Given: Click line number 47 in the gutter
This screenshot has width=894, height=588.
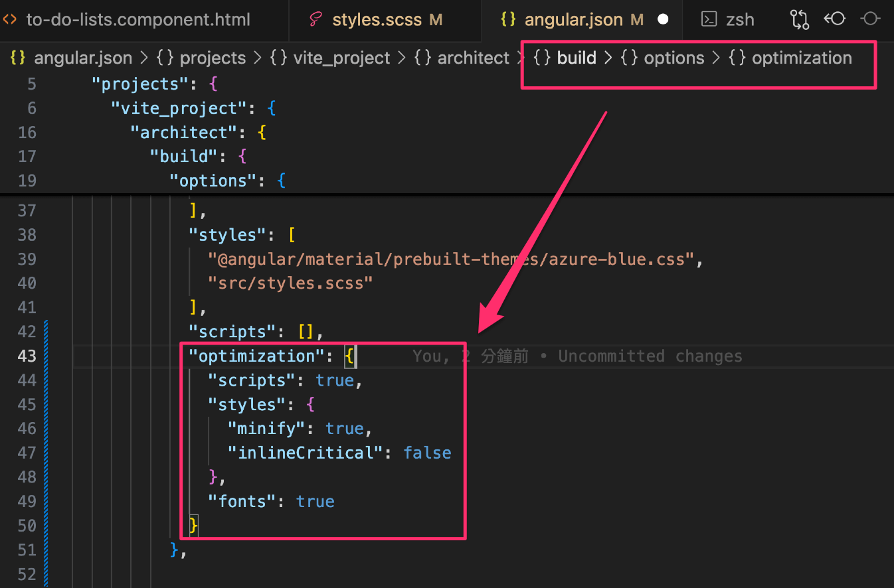Looking at the screenshot, I should click(x=27, y=453).
